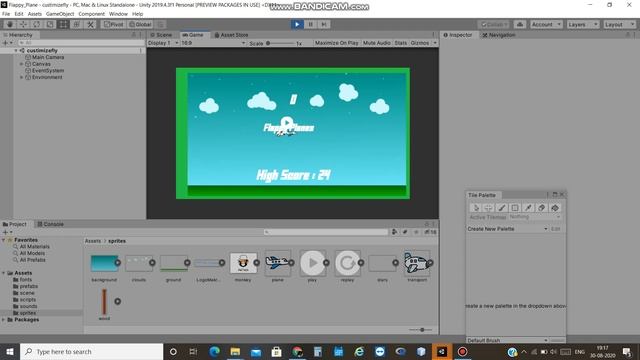Image resolution: width=640 pixels, height=360 pixels.
Task: Select the scripts folder in Project
Action: 28,300
